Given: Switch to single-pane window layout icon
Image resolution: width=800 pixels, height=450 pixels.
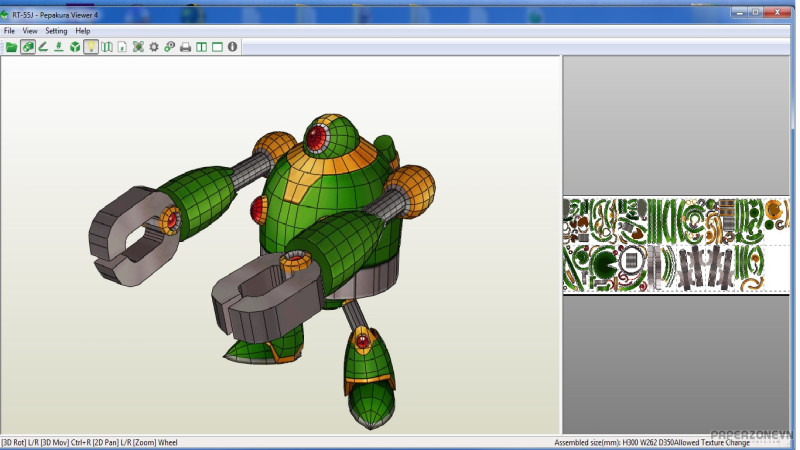Looking at the screenshot, I should pos(217,47).
